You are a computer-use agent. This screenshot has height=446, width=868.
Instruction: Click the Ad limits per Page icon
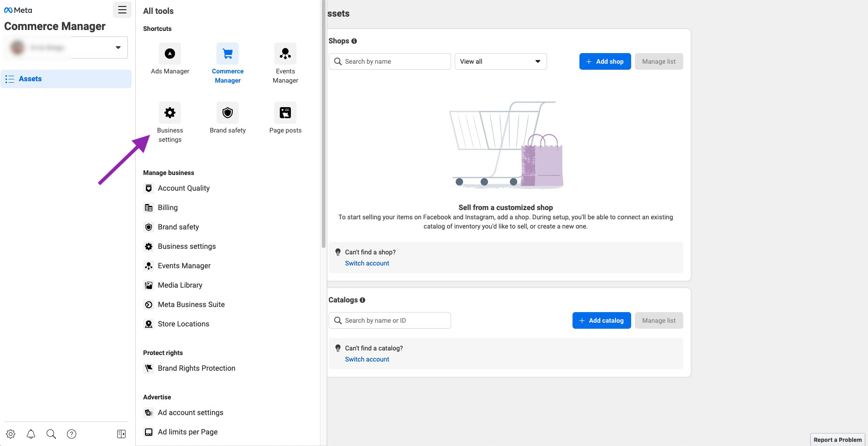149,432
